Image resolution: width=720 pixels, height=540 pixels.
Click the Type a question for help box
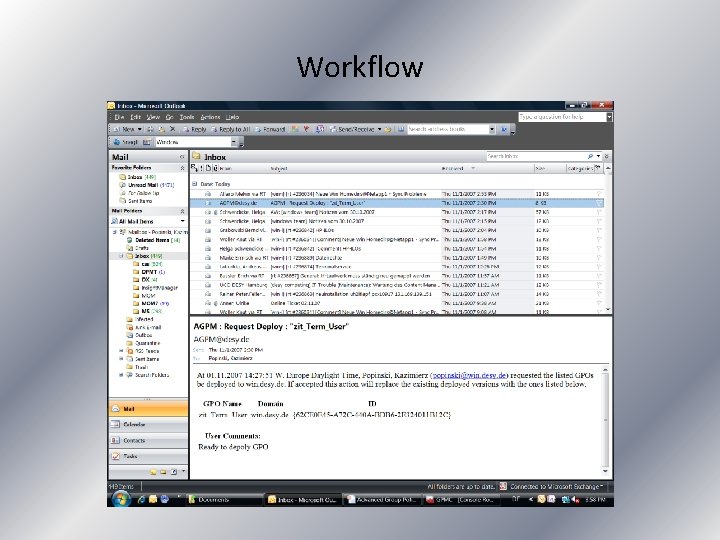[x=562, y=117]
